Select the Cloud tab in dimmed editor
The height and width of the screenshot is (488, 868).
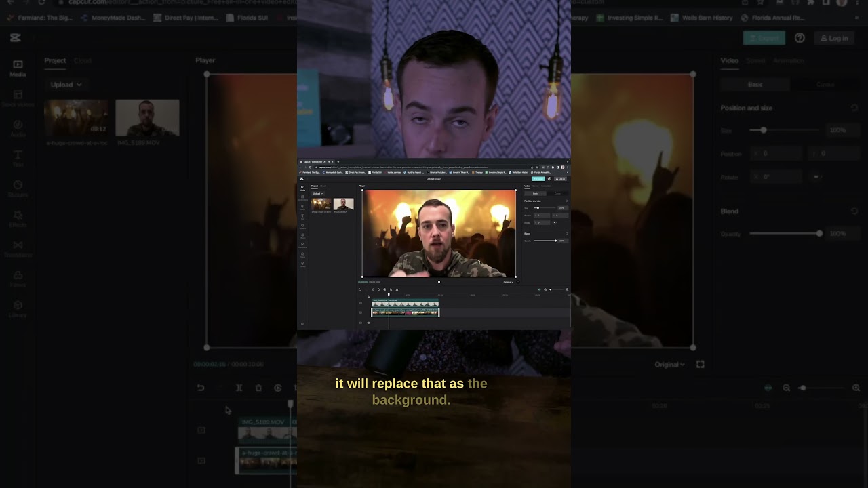click(x=82, y=60)
